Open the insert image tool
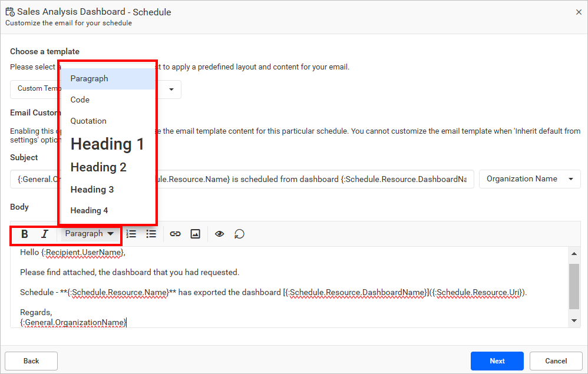The height and width of the screenshot is (374, 588). click(195, 234)
